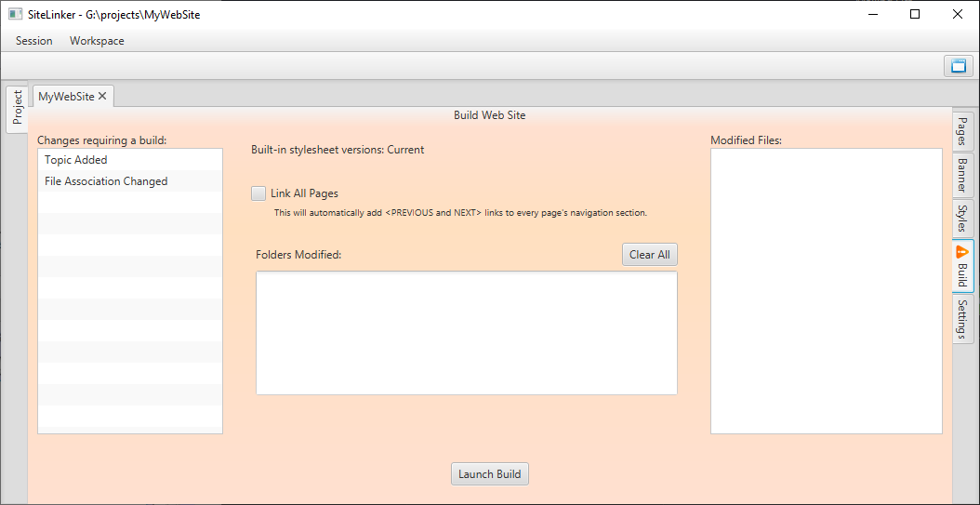
Task: Switch to the Pages tab
Action: [x=962, y=132]
